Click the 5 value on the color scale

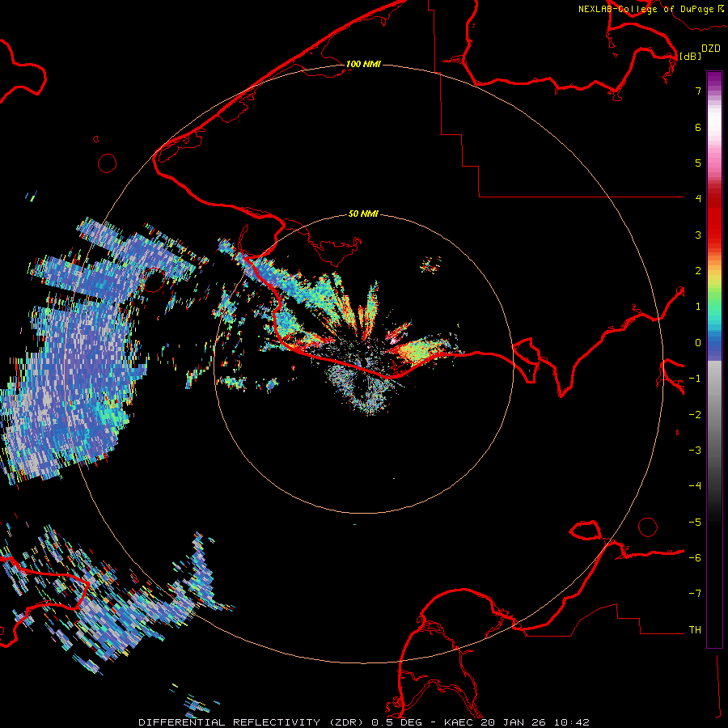[x=698, y=163]
